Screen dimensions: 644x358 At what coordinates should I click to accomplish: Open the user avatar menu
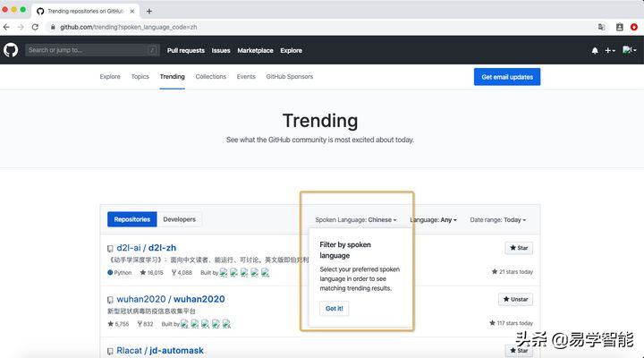click(x=629, y=50)
